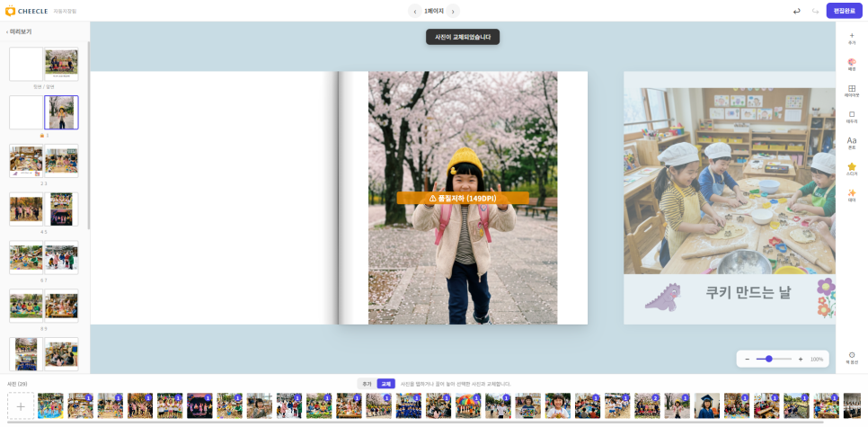This screenshot has height=427, width=868.
Task: Open the Aa 폰트 font tool
Action: [x=852, y=144]
